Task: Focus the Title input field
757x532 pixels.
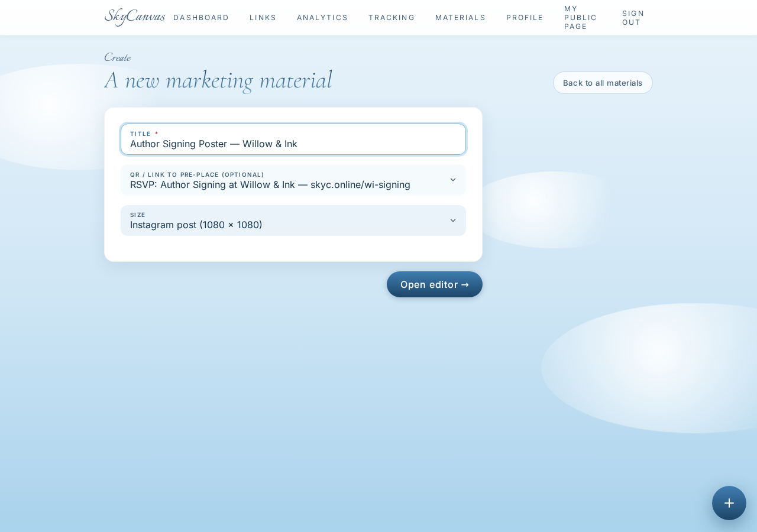Action: tap(293, 140)
